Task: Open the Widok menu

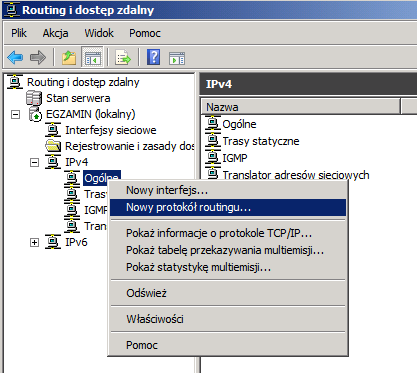Action: (99, 33)
